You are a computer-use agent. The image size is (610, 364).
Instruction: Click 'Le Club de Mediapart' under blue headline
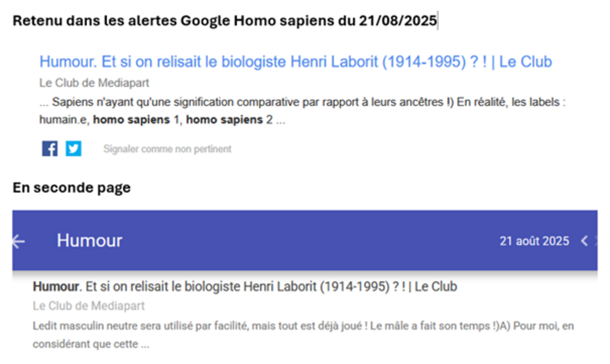click(94, 83)
